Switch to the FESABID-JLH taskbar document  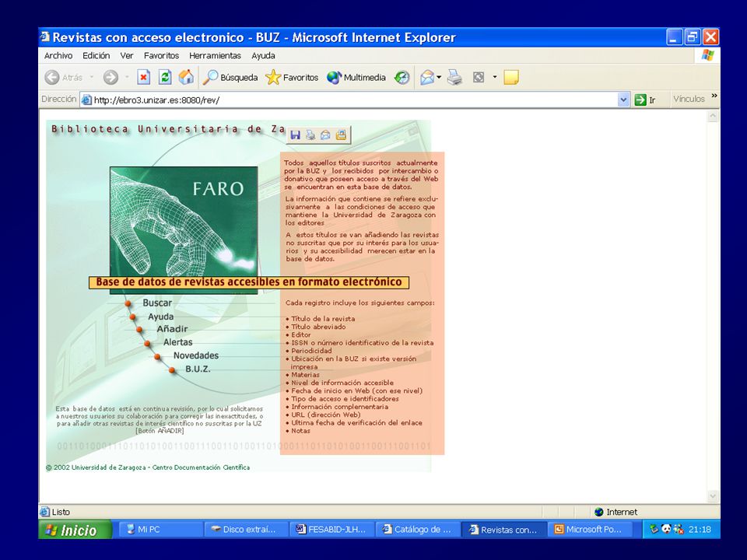pos(332,530)
